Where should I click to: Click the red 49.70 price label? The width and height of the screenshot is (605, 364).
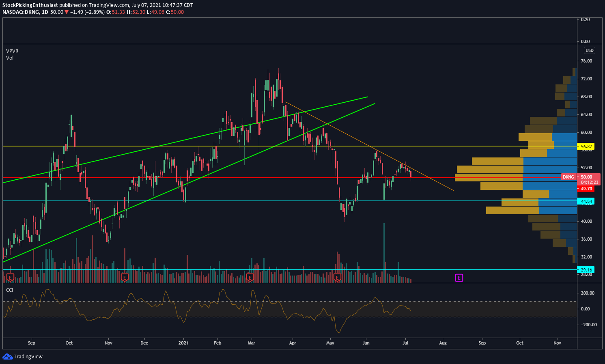[x=586, y=189]
